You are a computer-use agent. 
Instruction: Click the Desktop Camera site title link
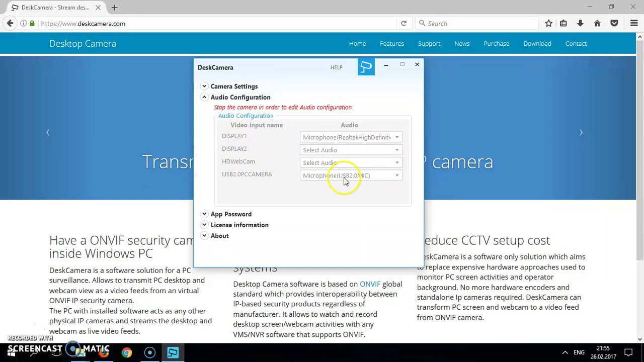pos(83,44)
